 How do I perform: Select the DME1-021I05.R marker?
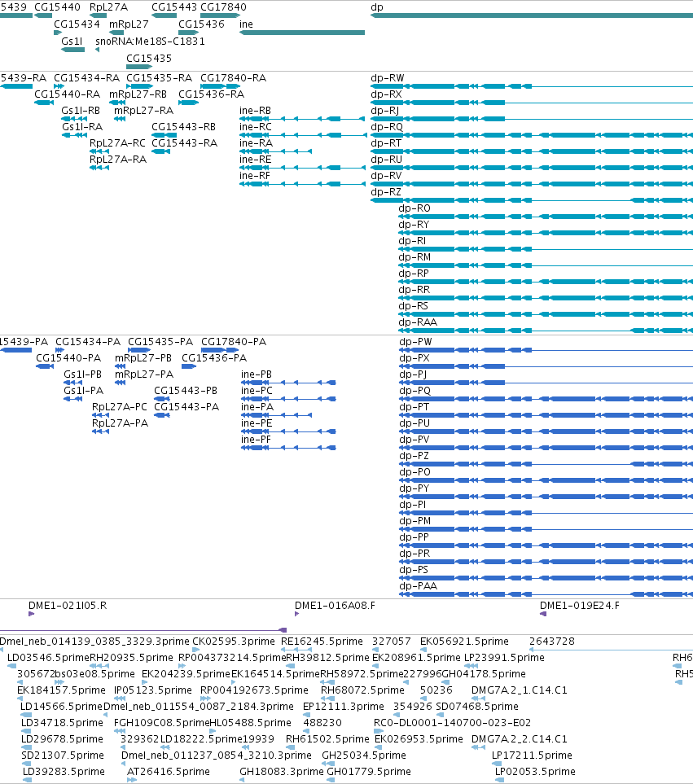click(x=32, y=614)
